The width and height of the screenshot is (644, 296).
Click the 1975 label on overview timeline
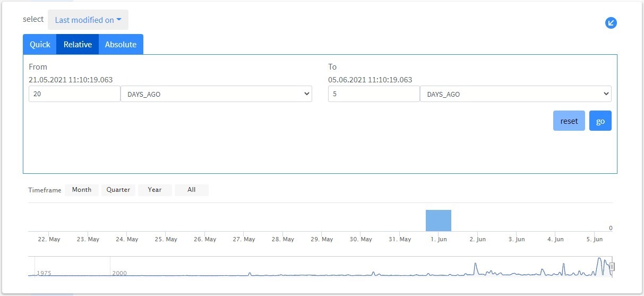coord(44,273)
